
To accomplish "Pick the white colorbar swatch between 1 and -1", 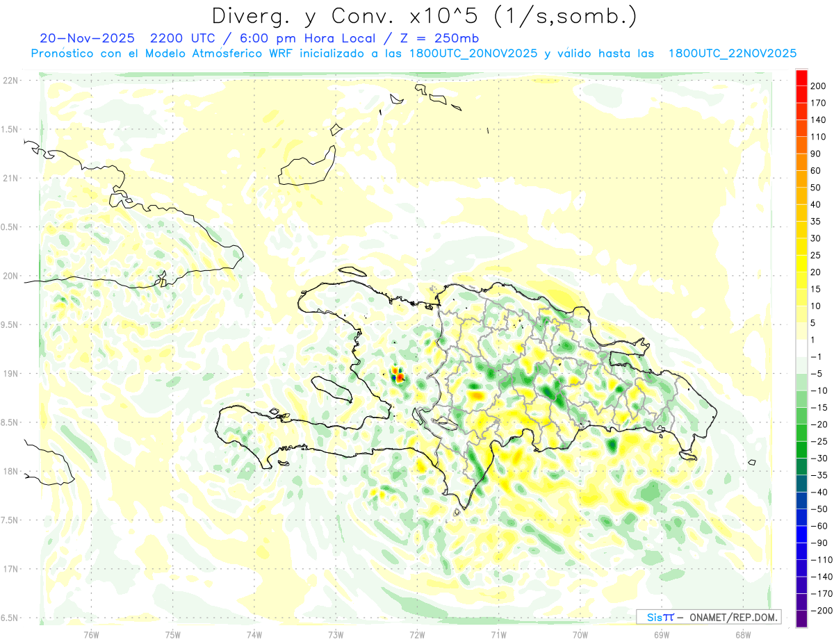I will coord(801,348).
